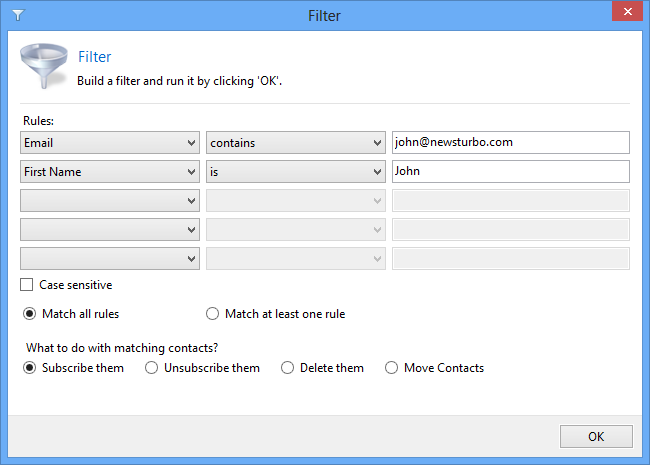Choose Match at least one rule
This screenshot has height=465, width=650.
click(212, 314)
